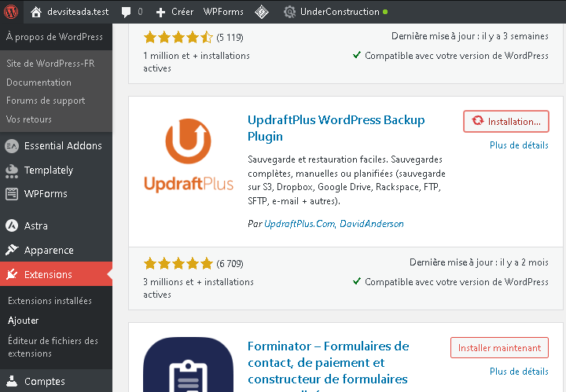Click UpdraftPlus five-star rating
Image resolution: width=566 pixels, height=392 pixels.
[178, 264]
